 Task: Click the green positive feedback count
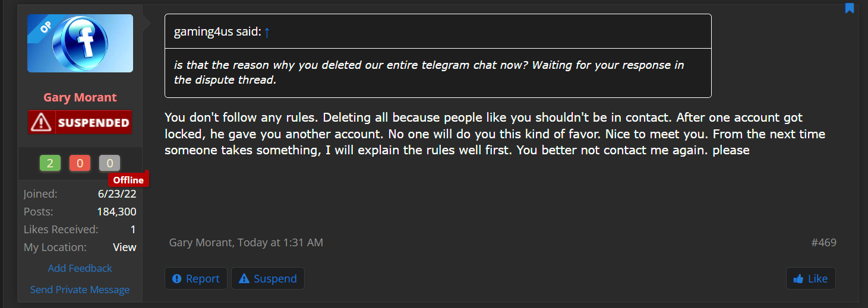(50, 163)
